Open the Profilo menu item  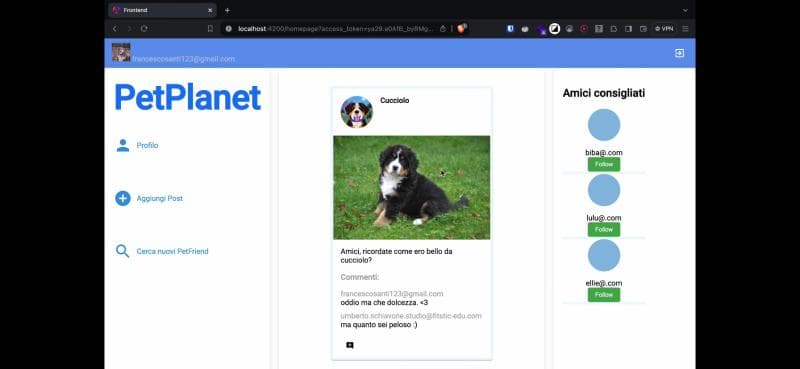point(147,145)
